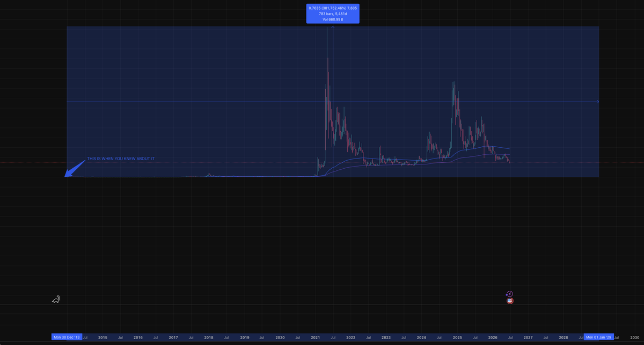
Task: Click the 2028 label on time axis
Action: click(563, 337)
